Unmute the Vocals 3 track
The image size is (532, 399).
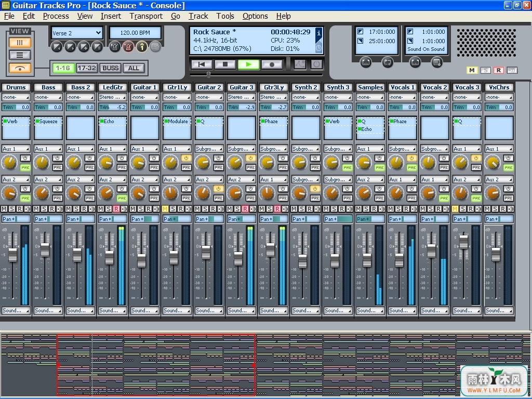(x=455, y=209)
